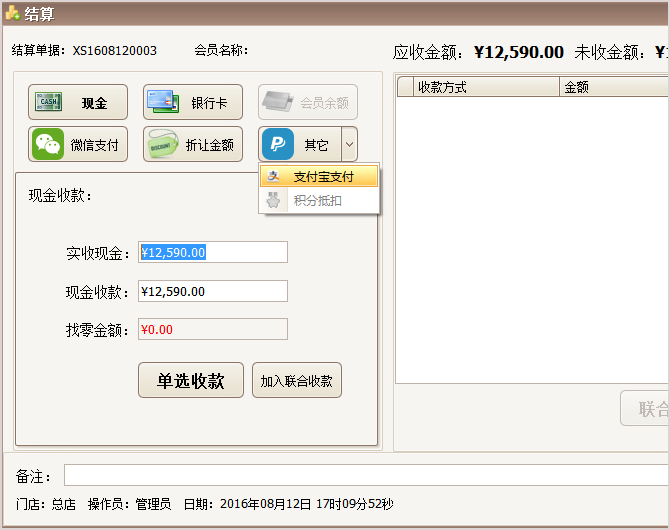
Task: Click the blue bank card icon
Action: click(x=163, y=102)
